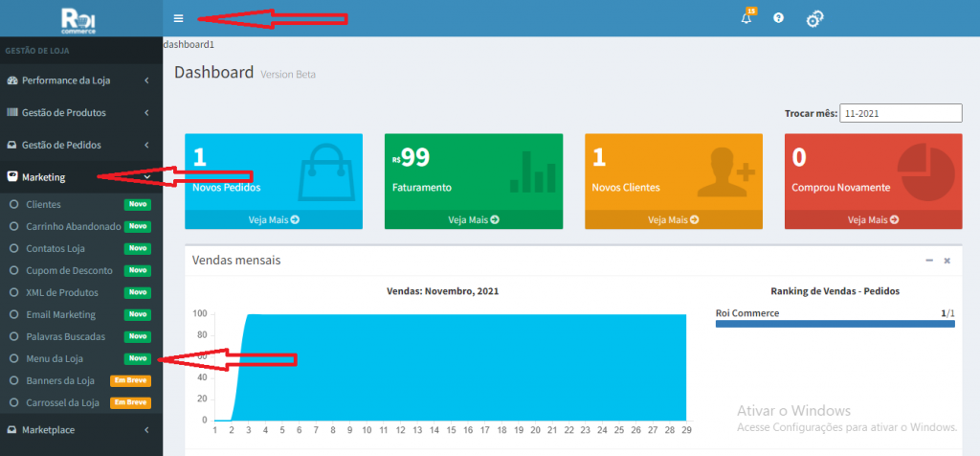Click the Vendas: Novembro, 2021 chart title
980x456 pixels.
click(442, 291)
